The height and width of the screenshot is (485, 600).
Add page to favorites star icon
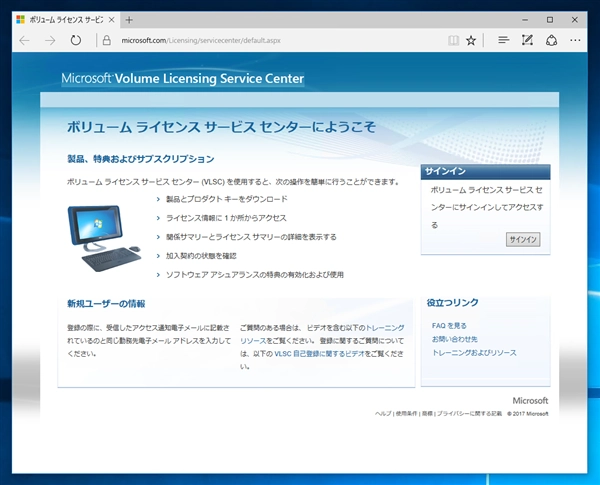(471, 40)
